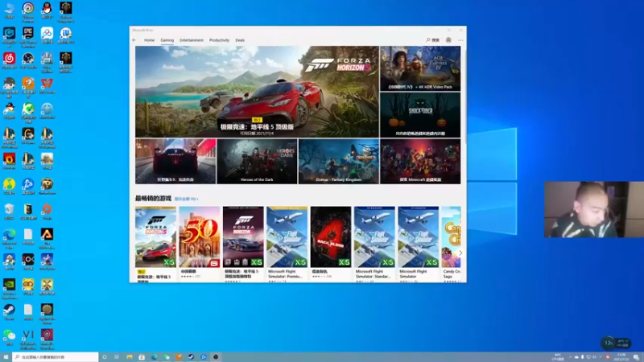This screenshot has width=644, height=362.
Task: Open Cortana circle on the taskbar
Action: [105, 357]
